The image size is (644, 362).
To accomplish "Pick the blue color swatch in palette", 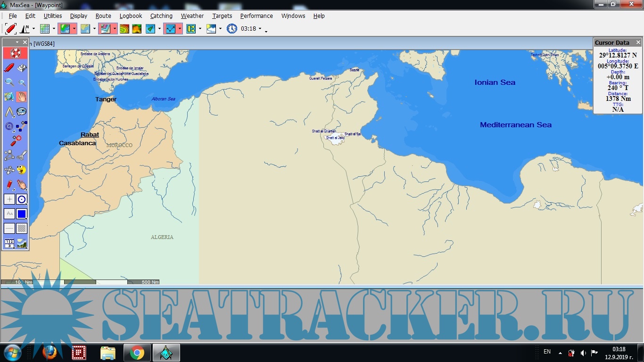I will (x=22, y=214).
